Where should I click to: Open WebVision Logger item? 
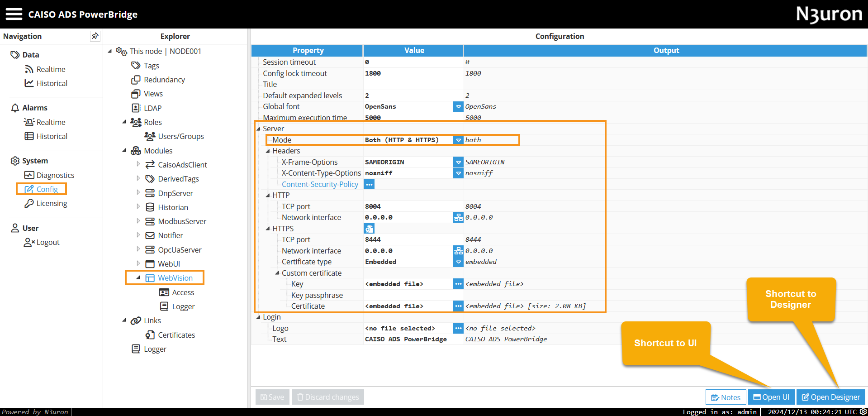pos(177,306)
